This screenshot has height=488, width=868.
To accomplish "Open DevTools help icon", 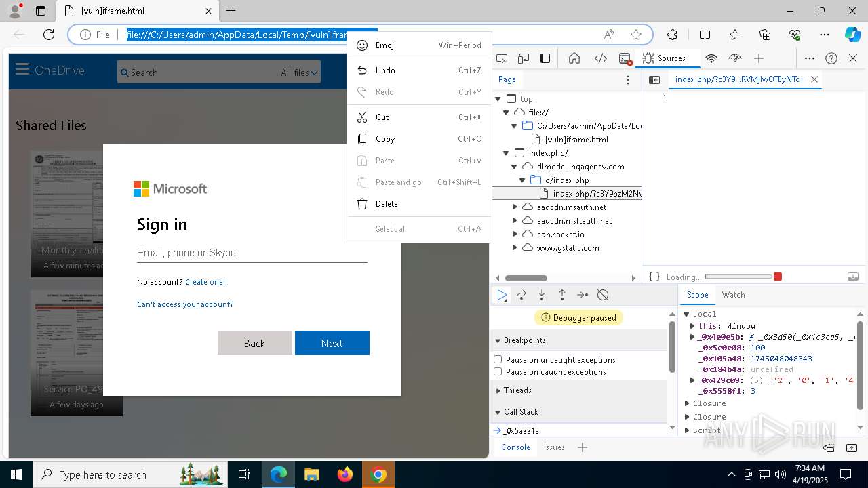I will [831, 58].
